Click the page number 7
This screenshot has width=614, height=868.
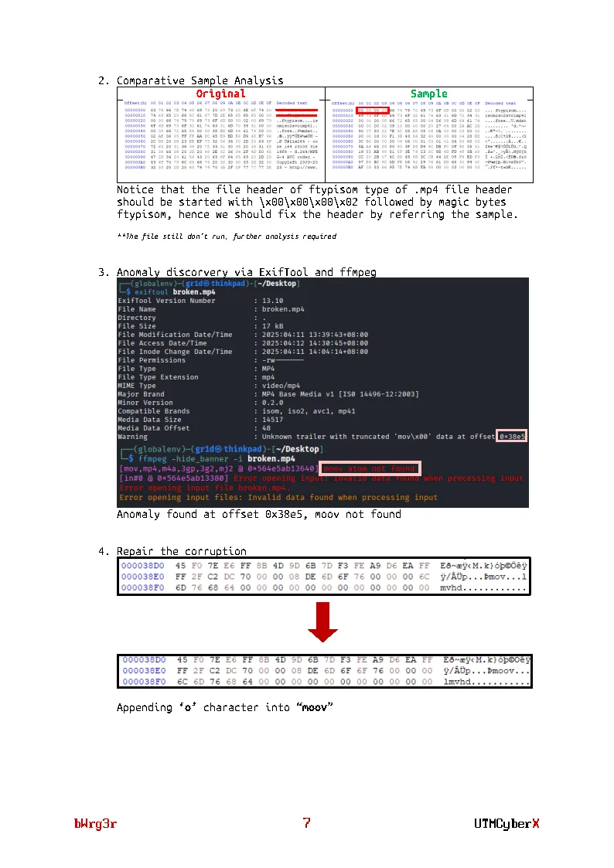point(307,822)
